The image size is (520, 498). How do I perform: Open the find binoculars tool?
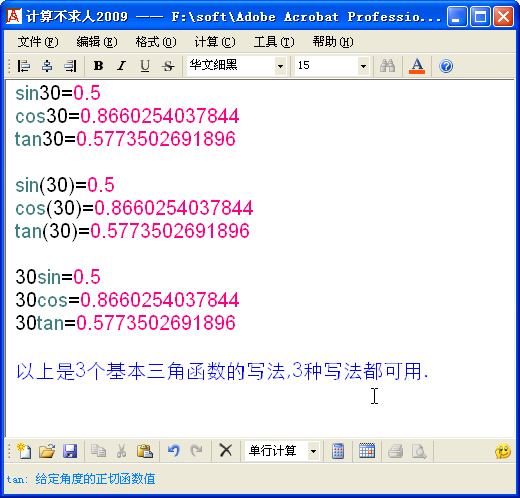[x=387, y=66]
